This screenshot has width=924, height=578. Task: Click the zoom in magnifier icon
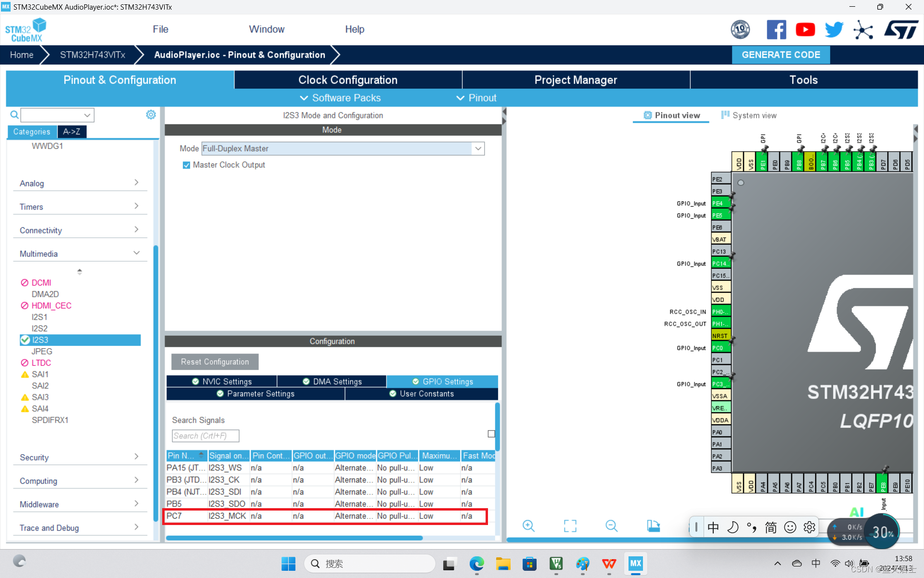(528, 525)
